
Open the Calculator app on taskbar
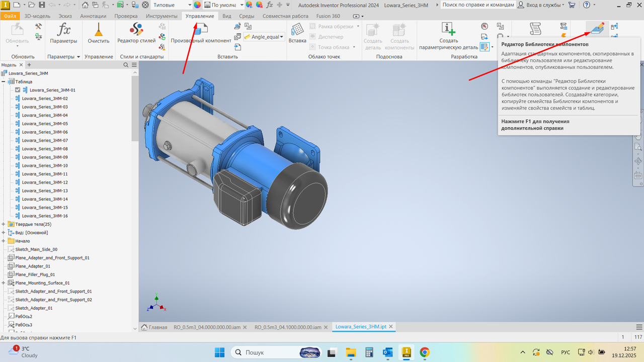click(x=369, y=352)
